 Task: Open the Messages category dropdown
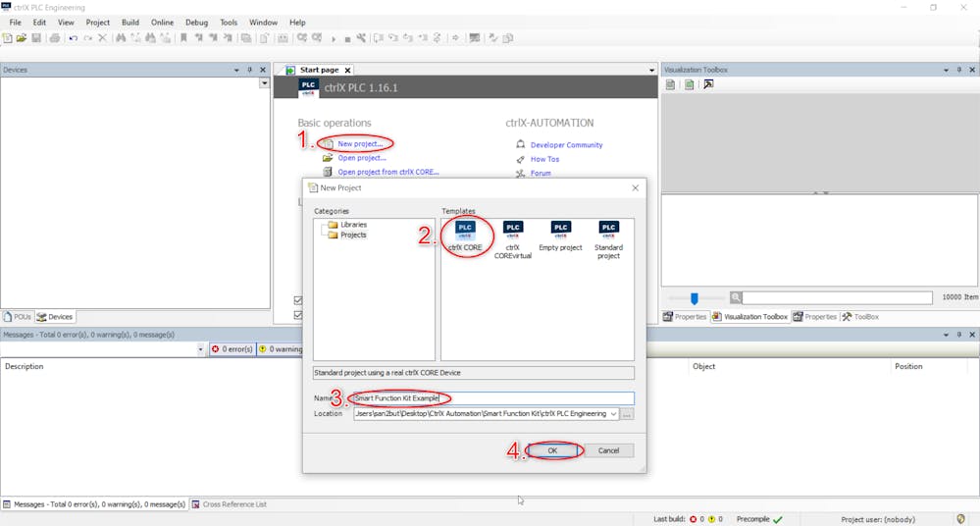click(x=200, y=349)
